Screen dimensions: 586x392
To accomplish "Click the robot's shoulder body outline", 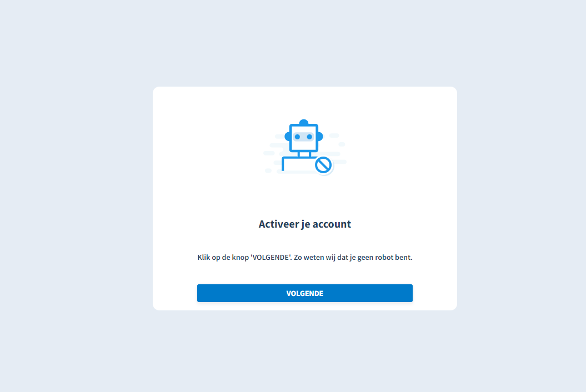I will [x=299, y=164].
